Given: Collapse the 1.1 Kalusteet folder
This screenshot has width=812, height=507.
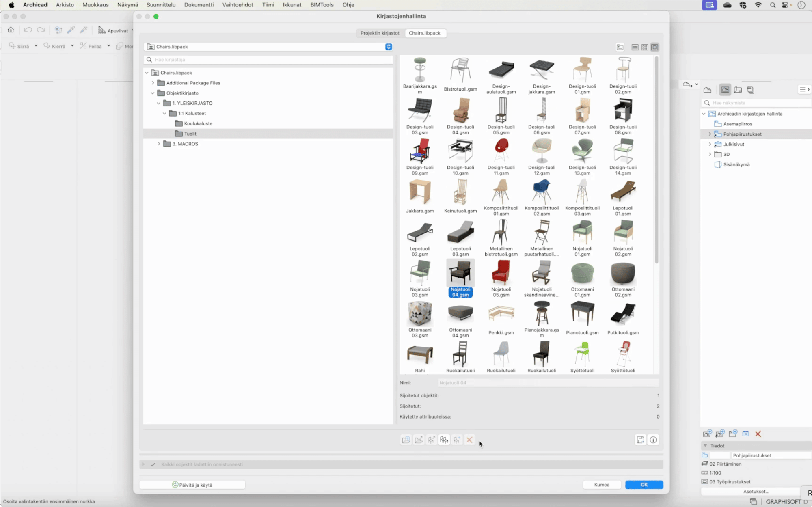Looking at the screenshot, I should tap(165, 114).
